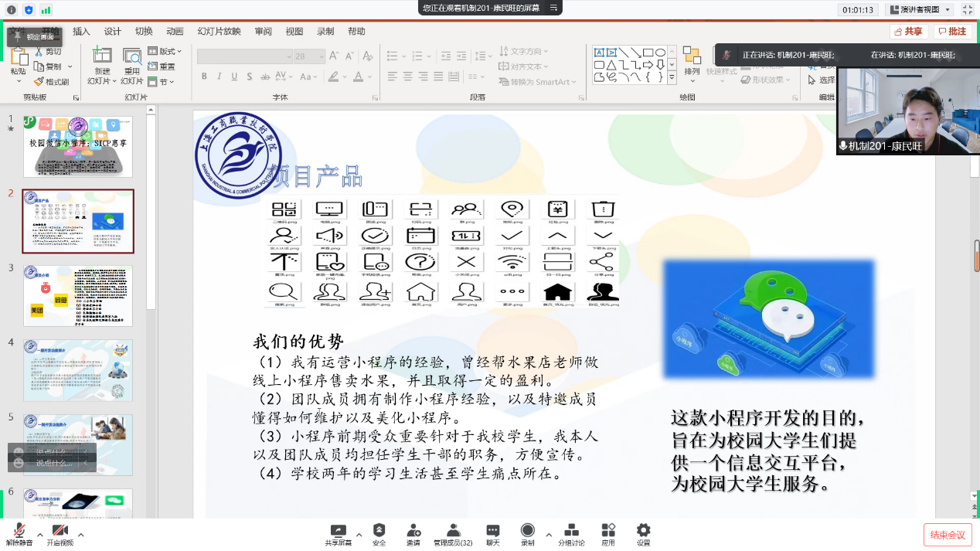Open the Transitions (切换) ribbon tab
Viewport: 980px width, 551px height.
click(x=144, y=32)
